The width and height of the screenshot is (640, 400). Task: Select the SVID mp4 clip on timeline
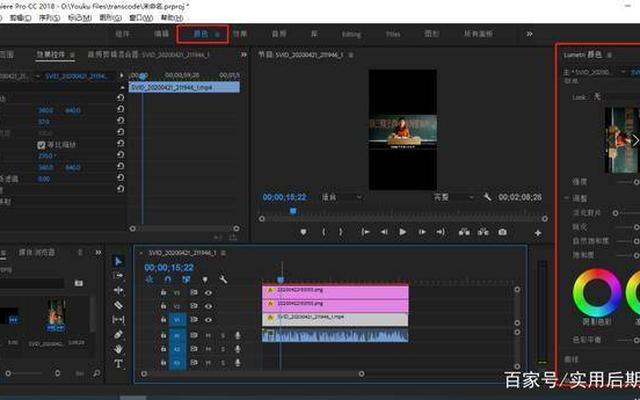(335, 317)
